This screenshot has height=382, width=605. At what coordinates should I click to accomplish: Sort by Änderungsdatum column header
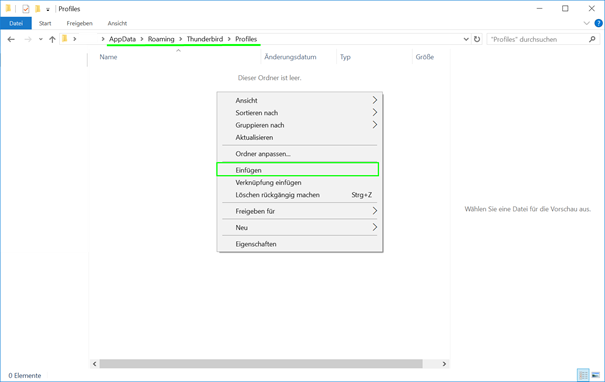(x=290, y=57)
